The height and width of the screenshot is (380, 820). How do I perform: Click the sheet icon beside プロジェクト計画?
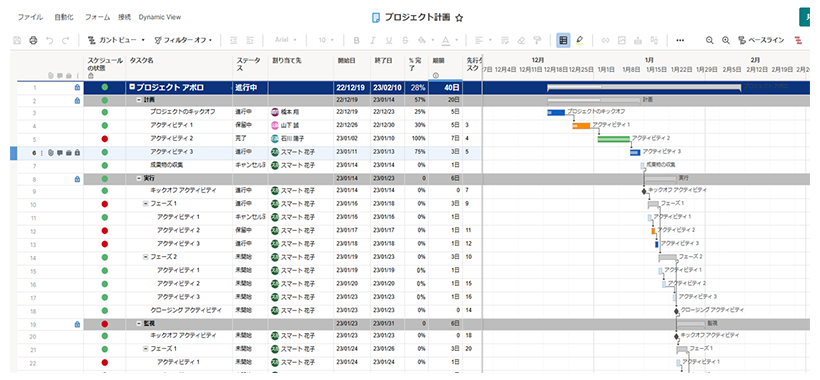coord(375,17)
